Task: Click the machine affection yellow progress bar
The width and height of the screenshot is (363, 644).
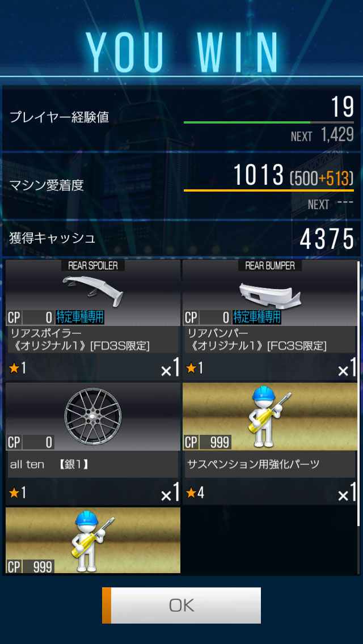Action: [268, 190]
